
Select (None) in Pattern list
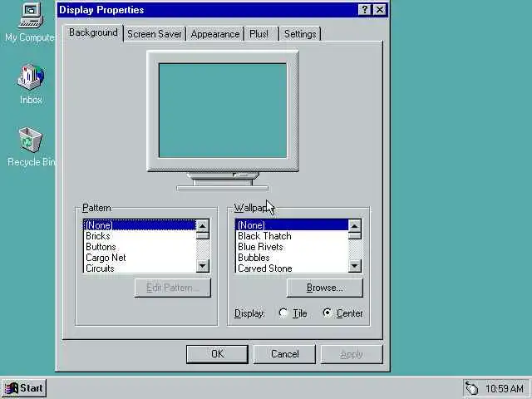click(140, 225)
